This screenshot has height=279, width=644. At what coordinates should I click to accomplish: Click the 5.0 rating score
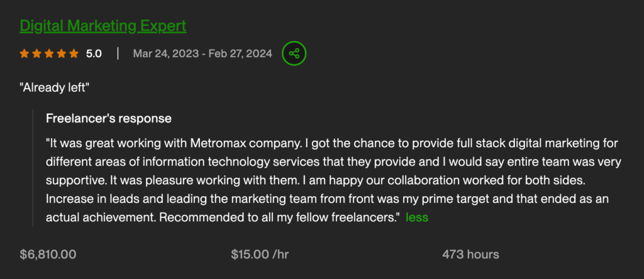coord(94,54)
